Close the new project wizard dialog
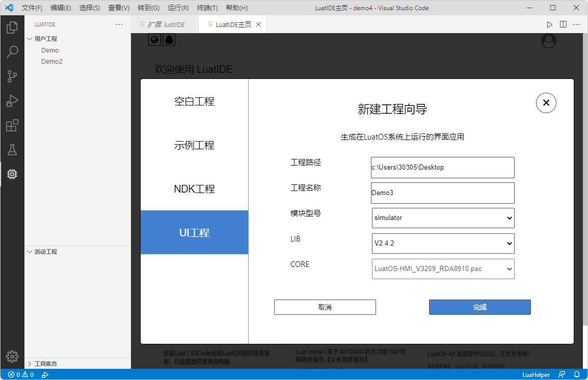The height and width of the screenshot is (380, 588). pos(546,103)
